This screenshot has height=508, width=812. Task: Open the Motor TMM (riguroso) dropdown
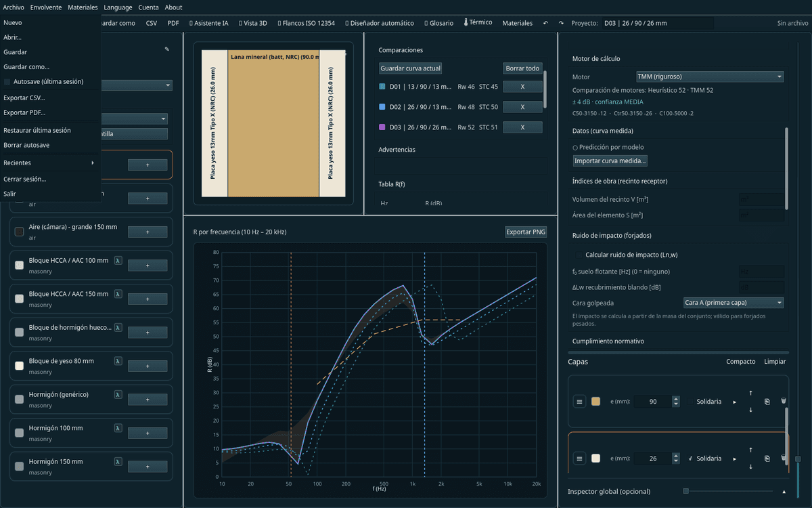click(710, 77)
